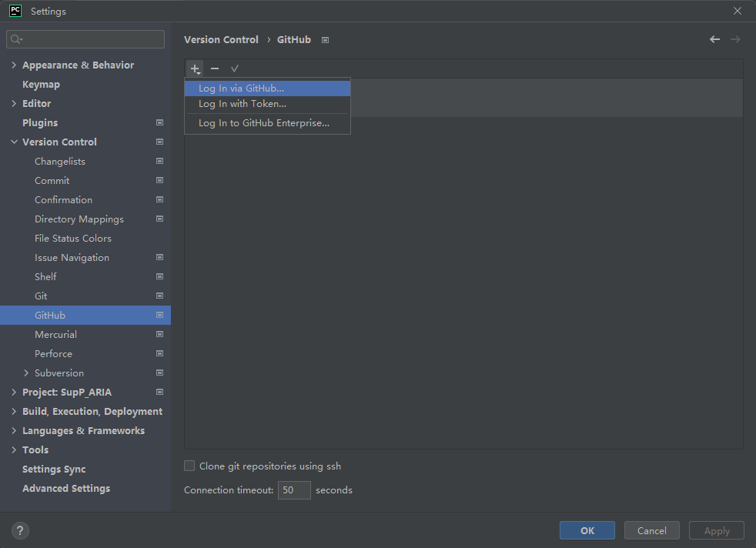Click project icon on Subversion row
756x548 pixels.
tap(159, 373)
